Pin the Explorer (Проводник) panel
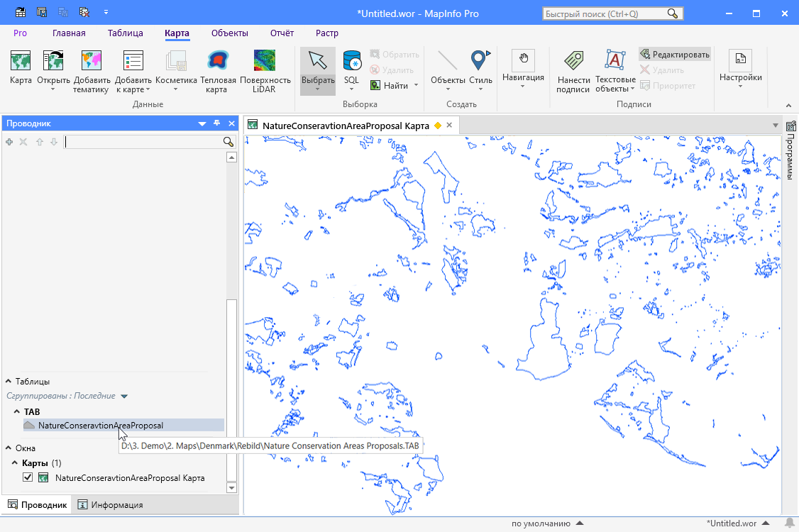799x532 pixels. tap(217, 123)
